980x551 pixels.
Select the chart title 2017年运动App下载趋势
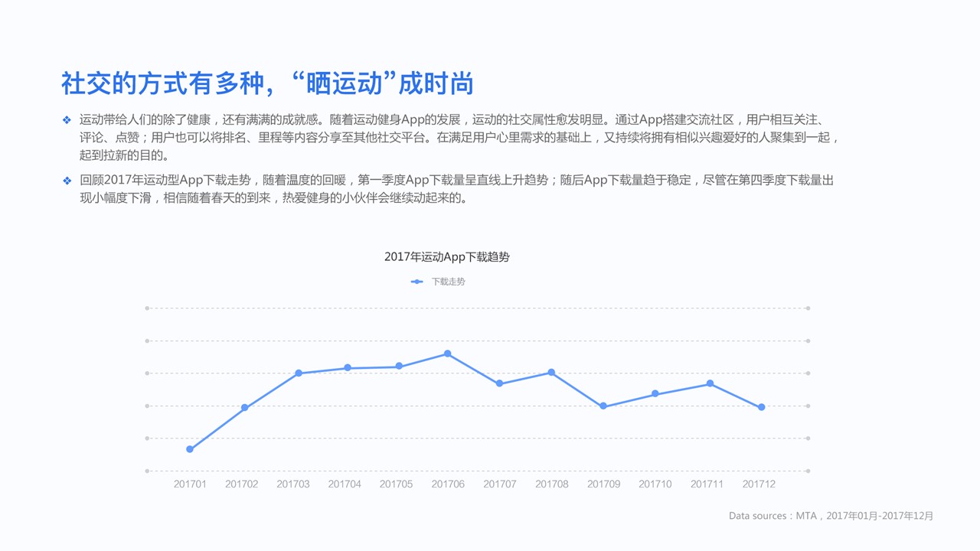pos(446,257)
